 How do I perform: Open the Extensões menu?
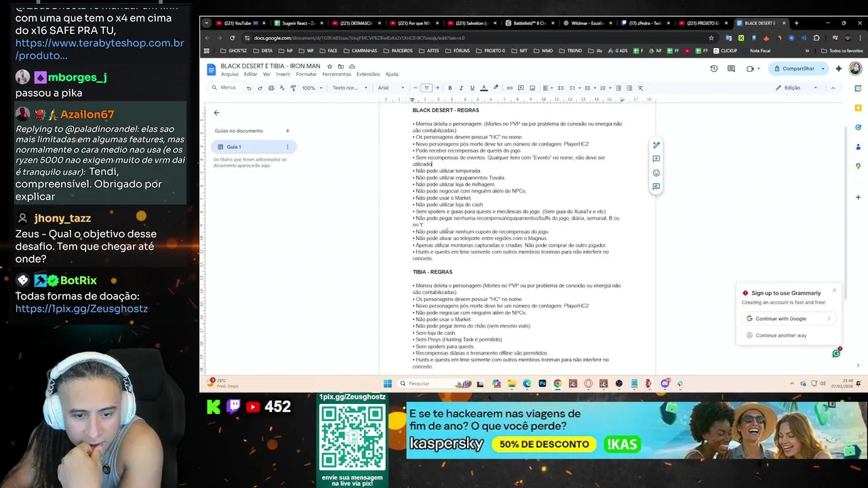(x=368, y=74)
